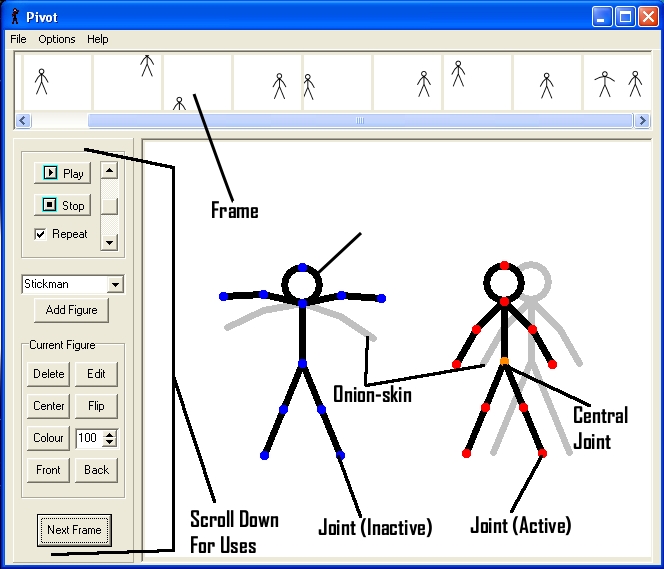Click the blue head-top joint of the inactive stickman
664x569 pixels.
click(x=302, y=267)
